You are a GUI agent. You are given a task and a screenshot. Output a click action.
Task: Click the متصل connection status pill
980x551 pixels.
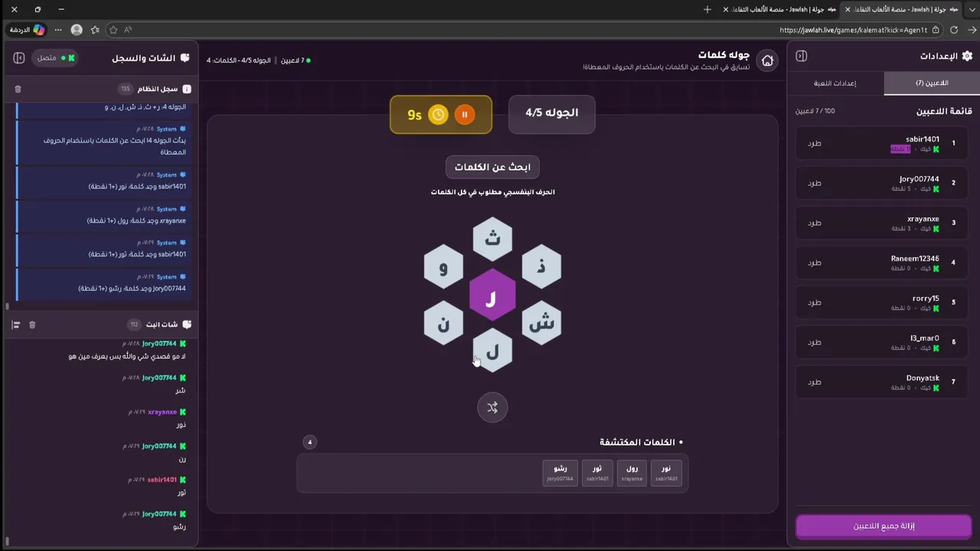pyautogui.click(x=56, y=57)
